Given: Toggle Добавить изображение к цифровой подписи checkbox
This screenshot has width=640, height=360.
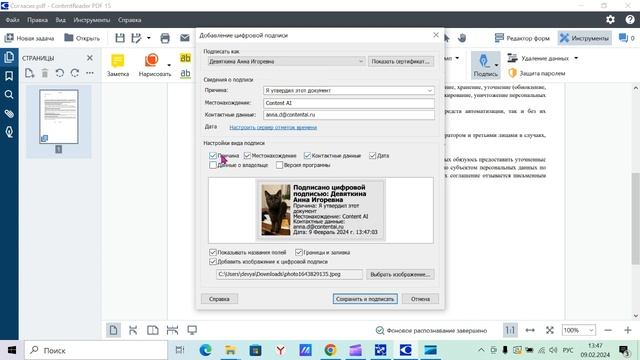Looking at the screenshot, I should (213, 262).
